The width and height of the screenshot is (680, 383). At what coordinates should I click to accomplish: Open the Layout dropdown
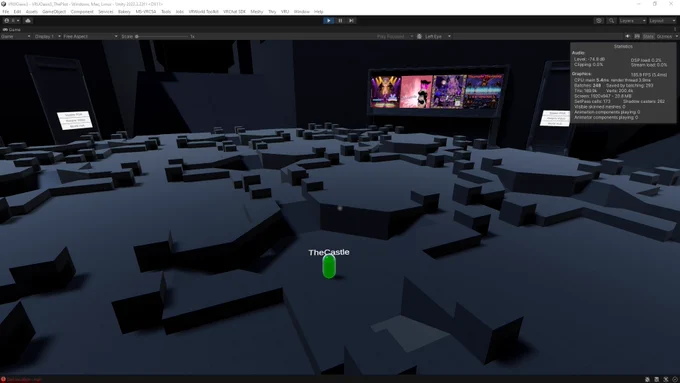[x=662, y=20]
